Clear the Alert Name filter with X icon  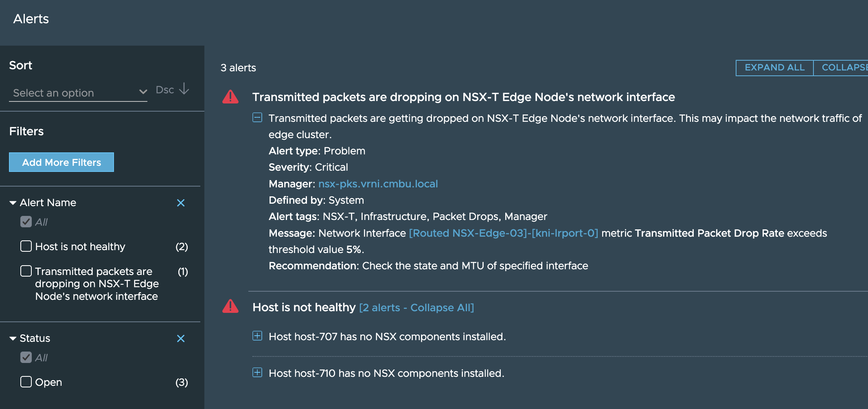click(181, 203)
